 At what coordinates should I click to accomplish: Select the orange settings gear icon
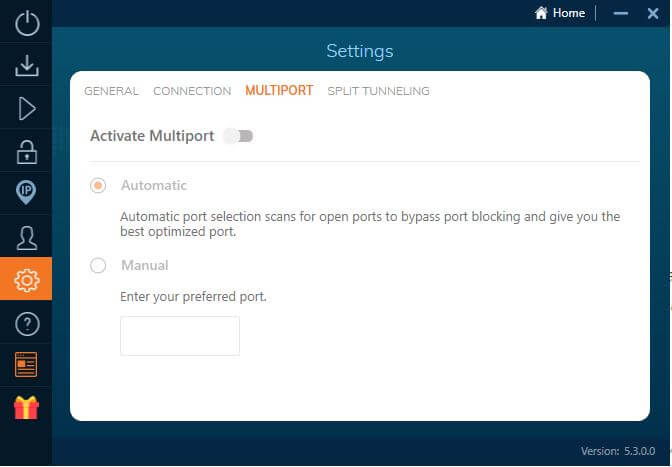(x=27, y=281)
